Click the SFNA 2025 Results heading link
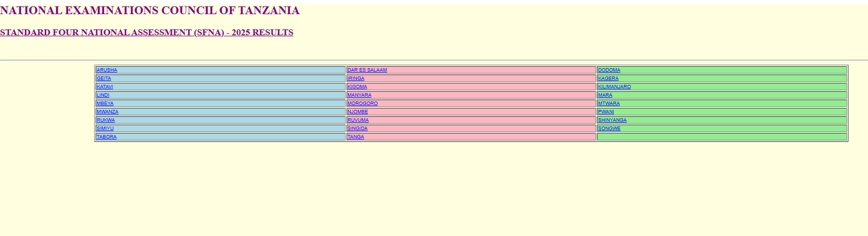 (x=146, y=33)
